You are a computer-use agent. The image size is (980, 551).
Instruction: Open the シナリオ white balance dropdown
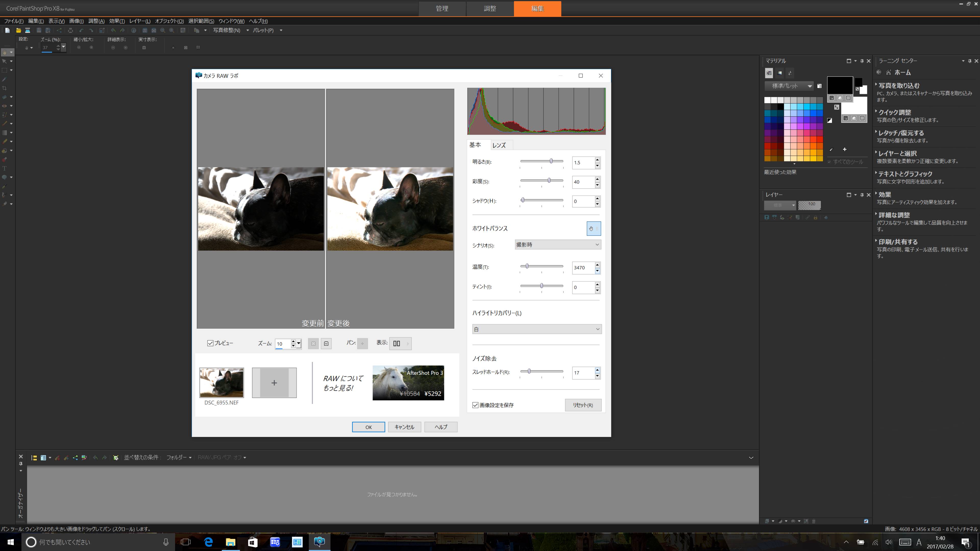(x=558, y=245)
